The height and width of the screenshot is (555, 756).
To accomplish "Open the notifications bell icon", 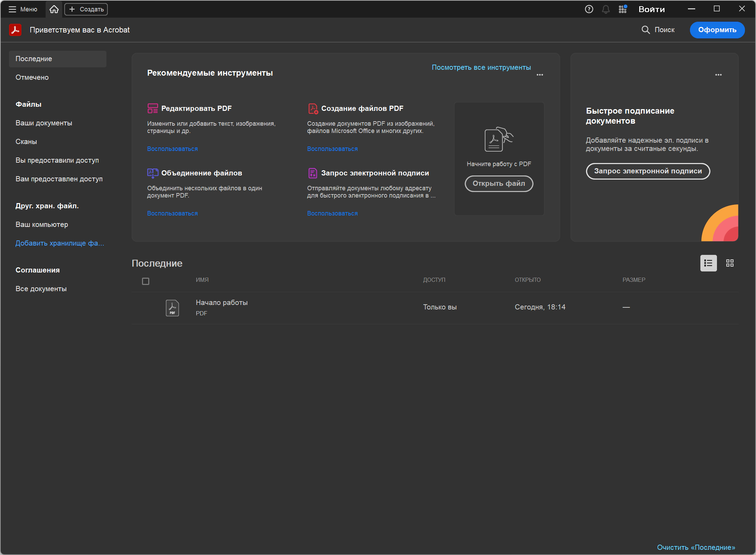I will pyautogui.click(x=606, y=9).
